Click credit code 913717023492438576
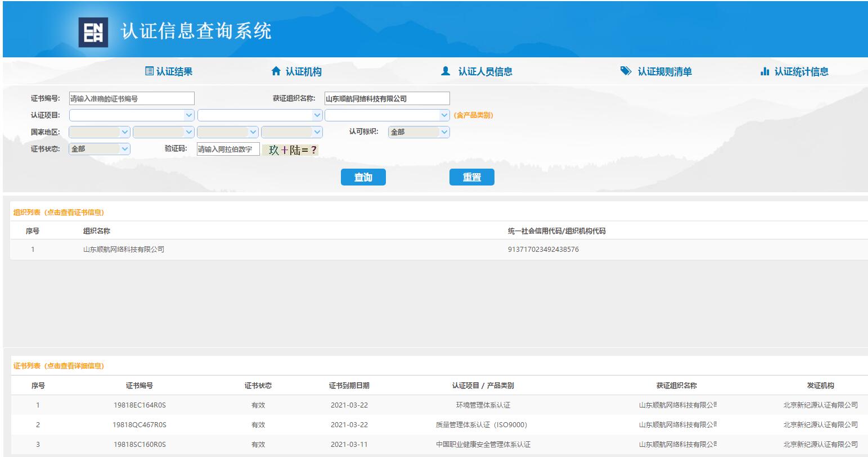 543,250
